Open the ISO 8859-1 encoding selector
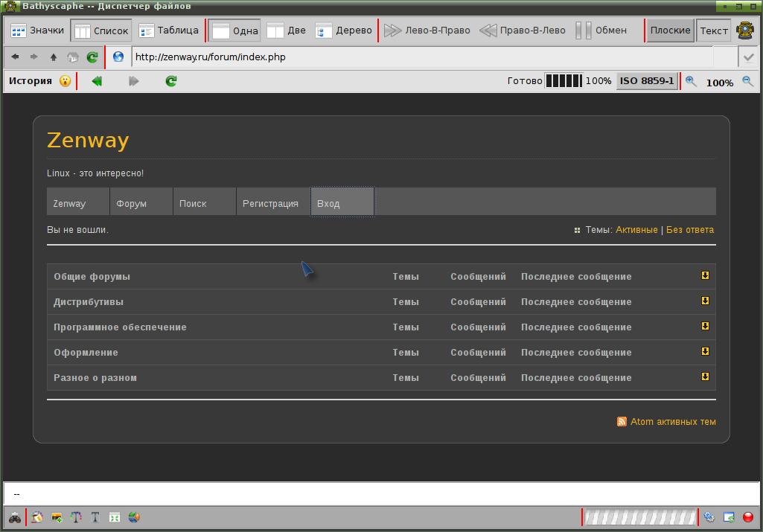 [x=647, y=80]
